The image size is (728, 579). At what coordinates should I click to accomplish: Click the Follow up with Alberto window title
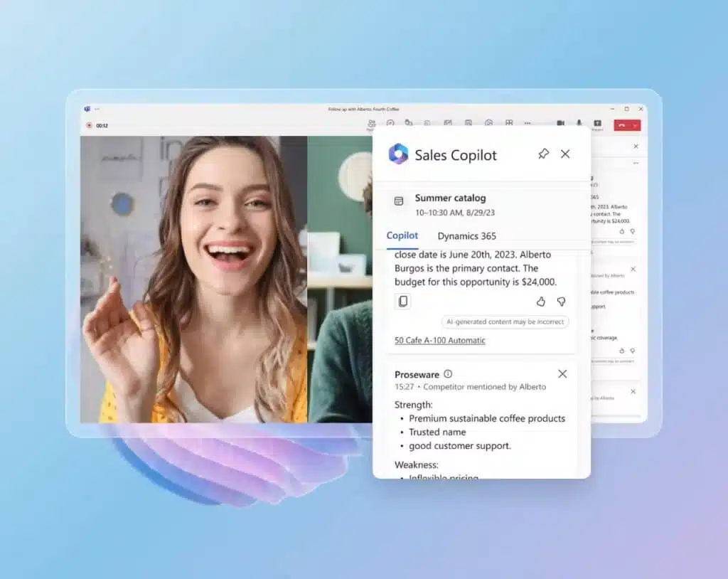point(363,110)
